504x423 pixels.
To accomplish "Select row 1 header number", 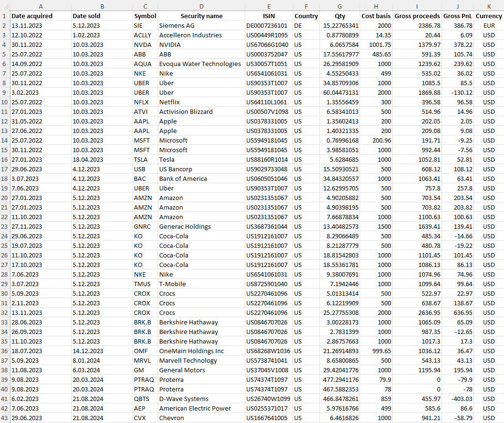I will pos(4,16).
